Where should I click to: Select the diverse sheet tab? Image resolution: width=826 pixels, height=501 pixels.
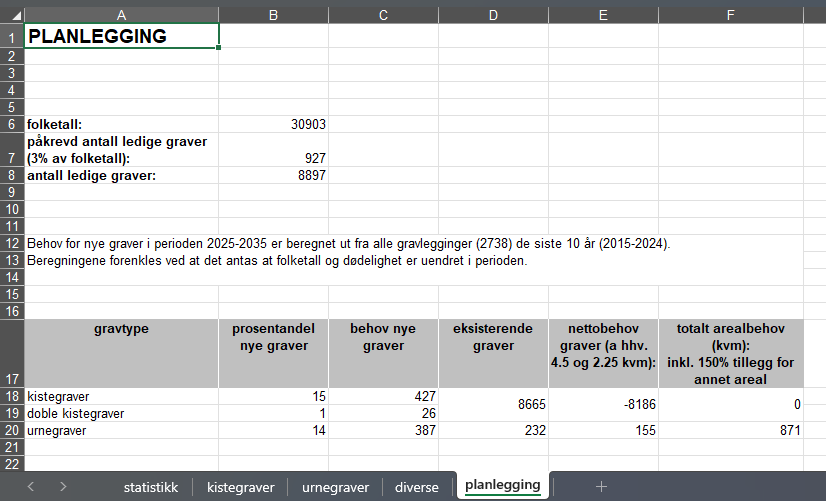[416, 487]
